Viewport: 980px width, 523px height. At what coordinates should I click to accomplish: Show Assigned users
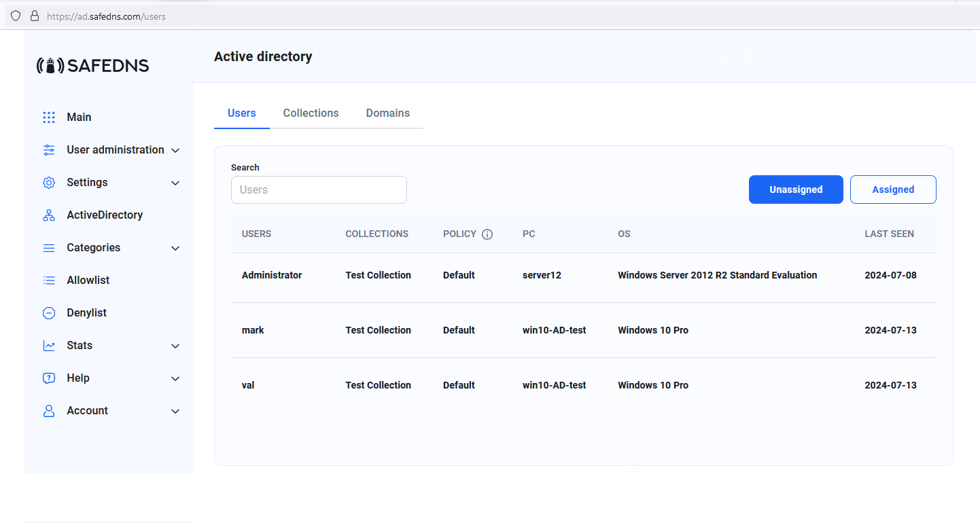893,190
